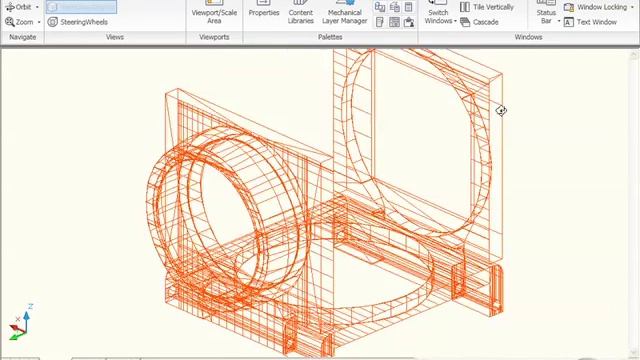Open Content Libraries palette
The height and width of the screenshot is (360, 640).
301,13
